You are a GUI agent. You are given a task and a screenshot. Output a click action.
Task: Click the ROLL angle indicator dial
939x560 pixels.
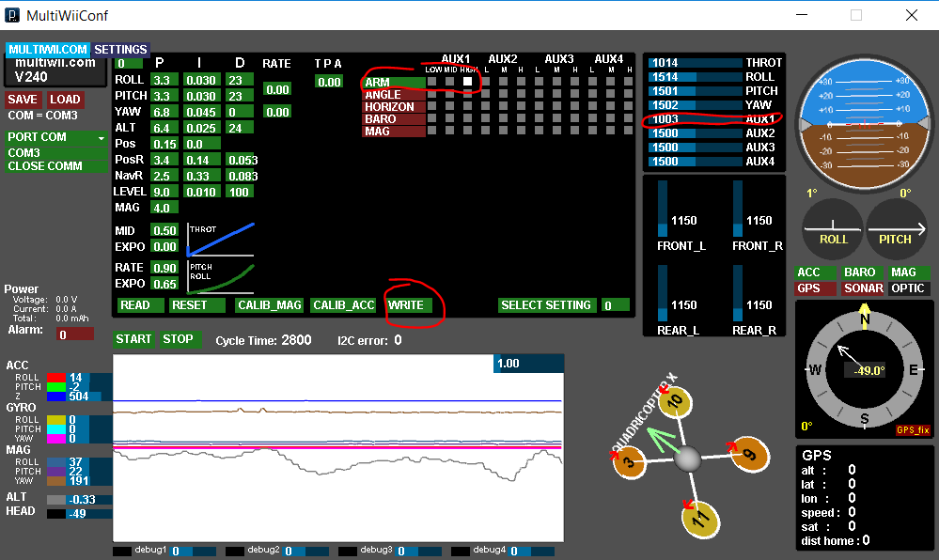pyautogui.click(x=833, y=230)
